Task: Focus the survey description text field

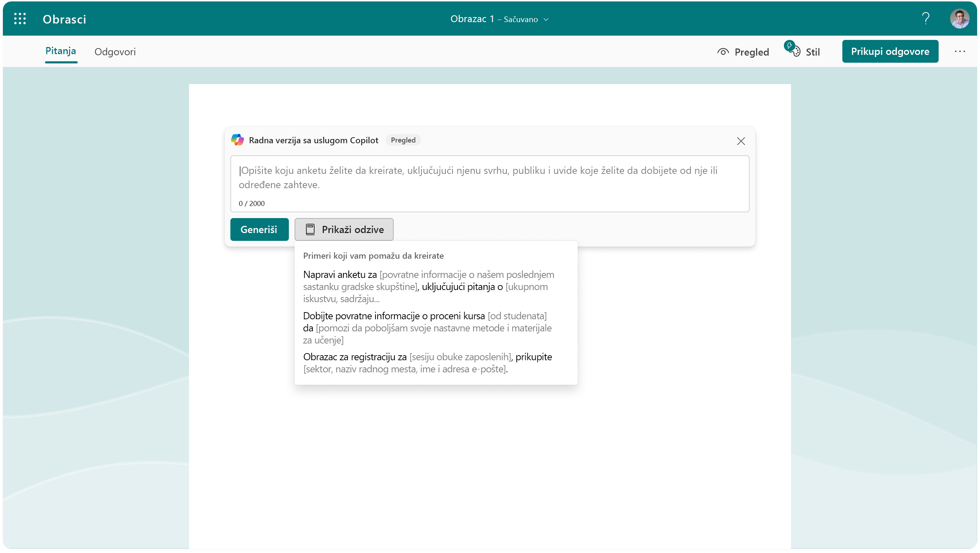Action: tap(489, 184)
